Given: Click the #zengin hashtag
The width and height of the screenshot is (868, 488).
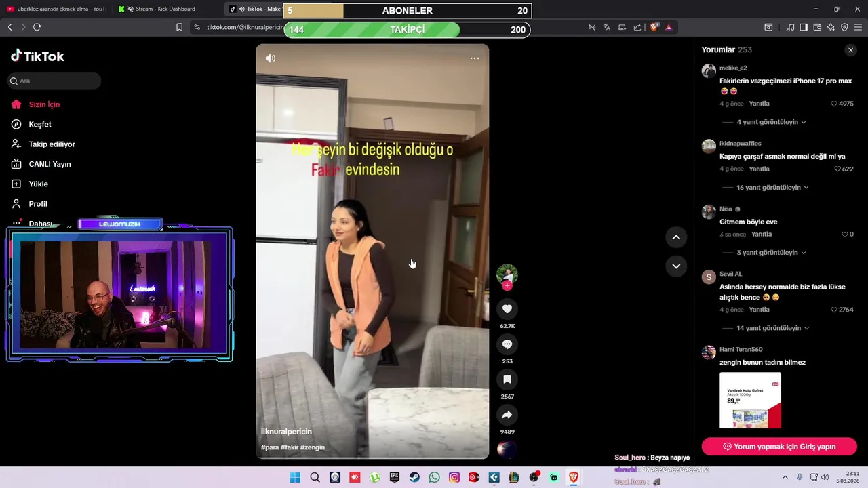Looking at the screenshot, I should pos(312,447).
